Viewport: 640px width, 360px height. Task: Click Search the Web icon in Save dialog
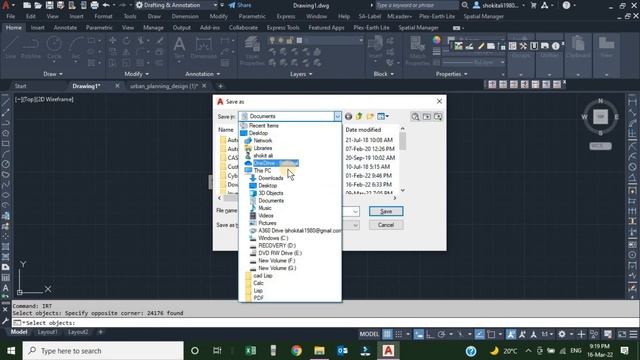(415, 117)
